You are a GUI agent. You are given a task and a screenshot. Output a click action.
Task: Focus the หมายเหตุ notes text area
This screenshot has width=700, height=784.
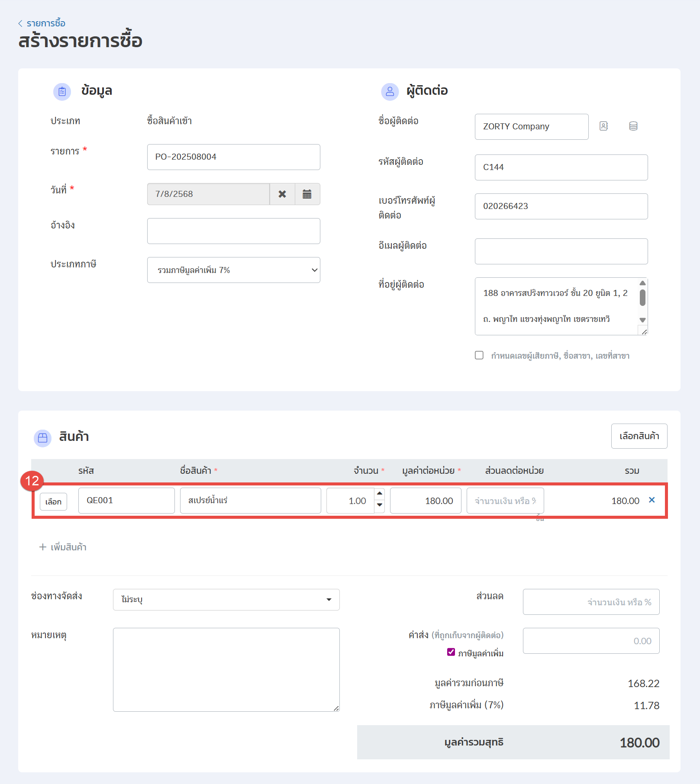click(226, 669)
